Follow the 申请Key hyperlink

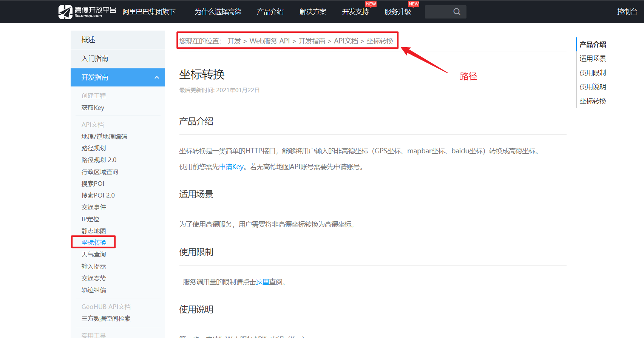pyautogui.click(x=231, y=167)
